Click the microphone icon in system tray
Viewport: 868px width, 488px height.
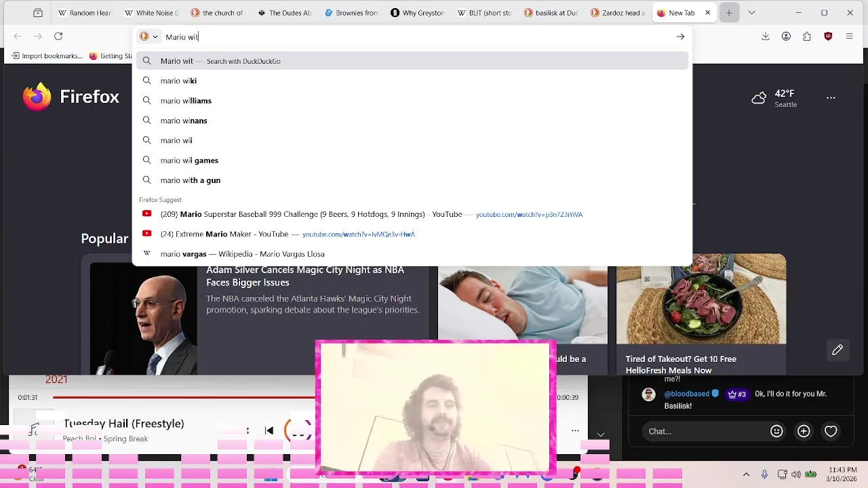[x=764, y=474]
